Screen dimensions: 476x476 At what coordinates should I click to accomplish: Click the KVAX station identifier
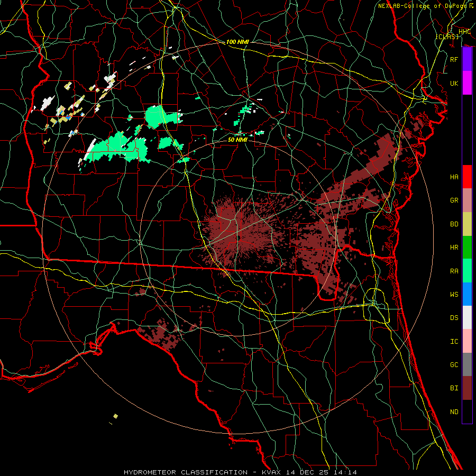tap(271, 472)
